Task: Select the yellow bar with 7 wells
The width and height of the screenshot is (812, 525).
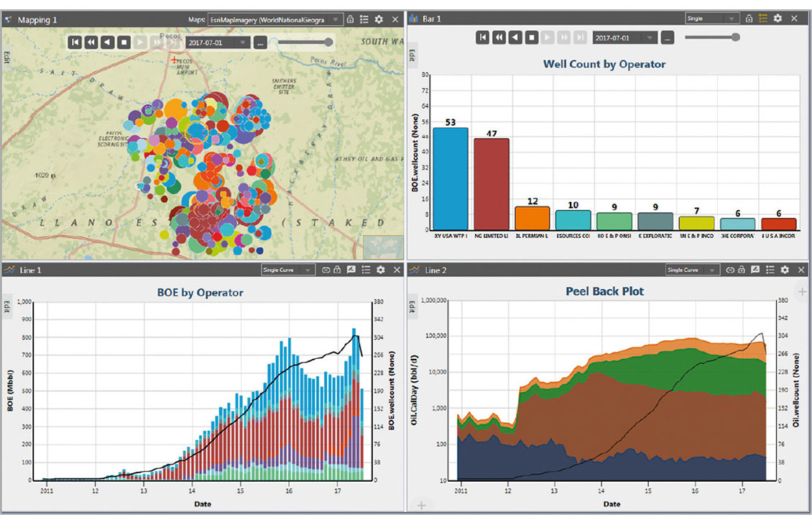Action: pyautogui.click(x=696, y=224)
